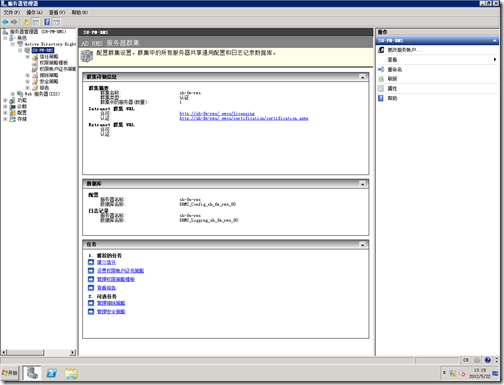Click the 权限策略模板 tree icon
The width and height of the screenshot is (504, 385).
[x=35, y=63]
